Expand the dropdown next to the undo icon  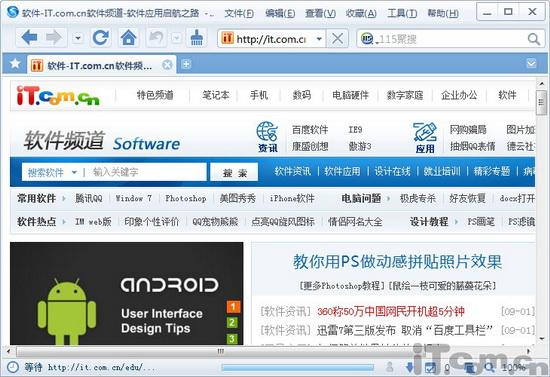[177, 38]
